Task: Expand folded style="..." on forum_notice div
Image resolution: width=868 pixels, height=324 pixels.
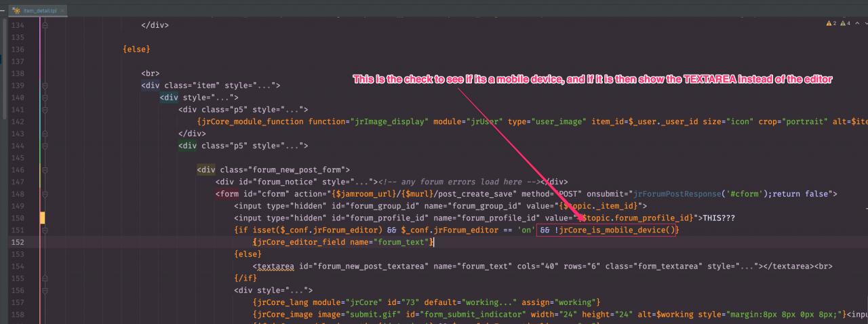Action: coord(347,182)
